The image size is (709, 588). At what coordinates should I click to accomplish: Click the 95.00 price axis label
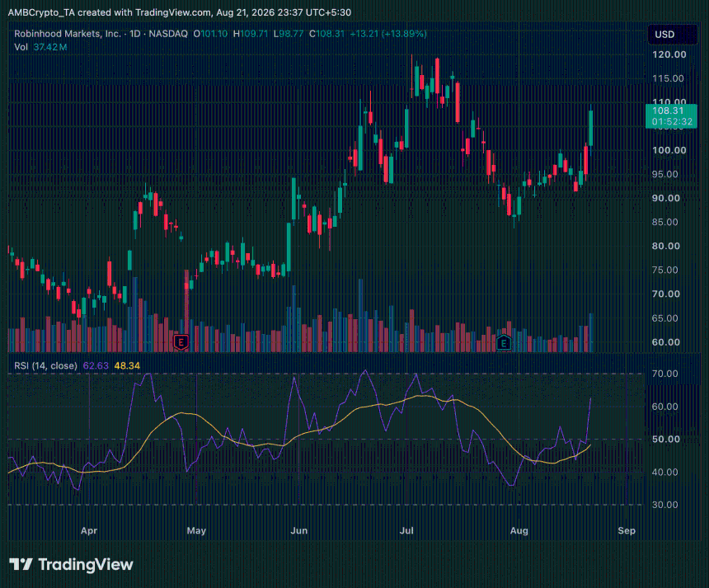pyautogui.click(x=664, y=174)
